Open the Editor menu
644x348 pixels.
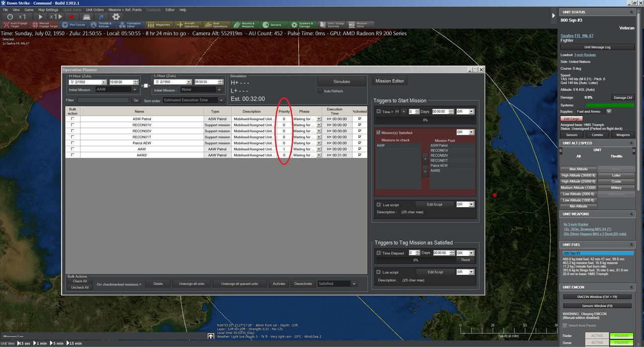(x=170, y=10)
